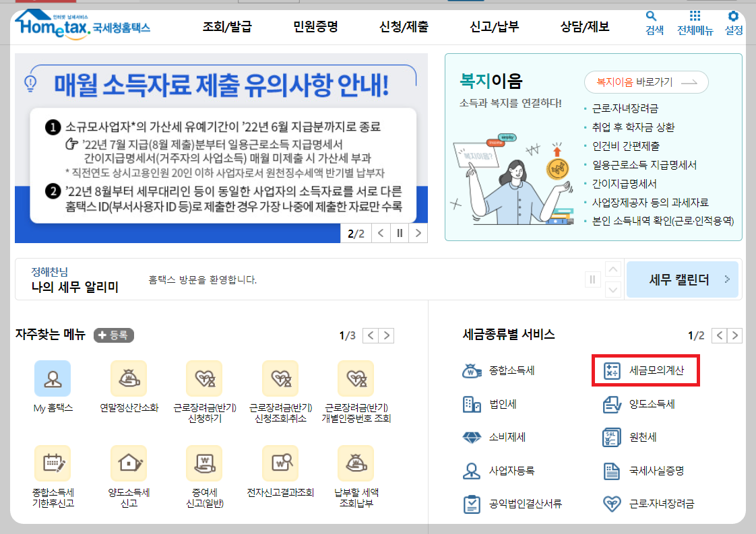The height and width of the screenshot is (534, 756).
Task: Click the 복지이음 바로가기 button
Action: pos(644,81)
